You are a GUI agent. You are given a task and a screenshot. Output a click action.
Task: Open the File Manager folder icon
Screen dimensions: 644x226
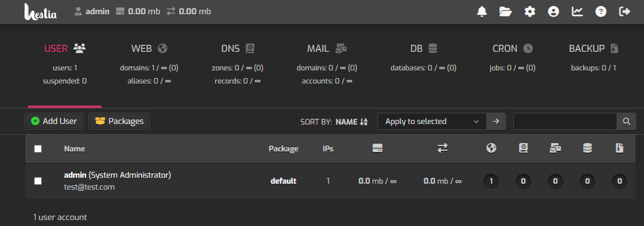[x=505, y=11]
